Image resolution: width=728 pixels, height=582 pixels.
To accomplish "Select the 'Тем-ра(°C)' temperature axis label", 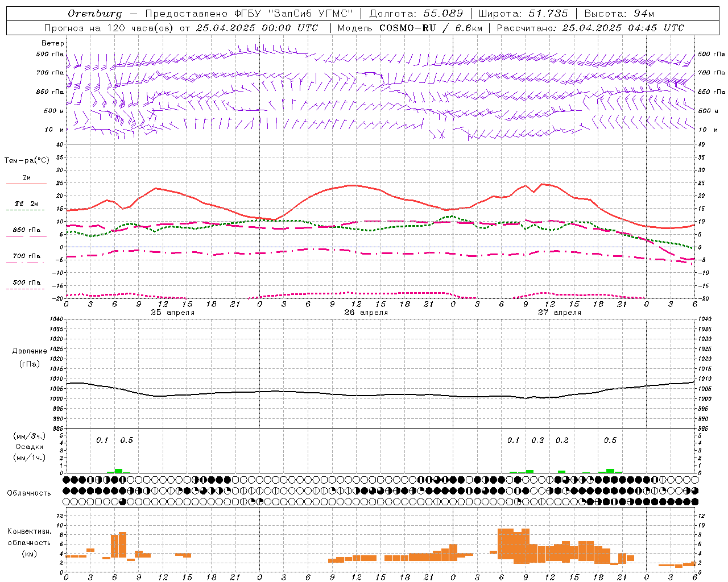I will tap(27, 161).
